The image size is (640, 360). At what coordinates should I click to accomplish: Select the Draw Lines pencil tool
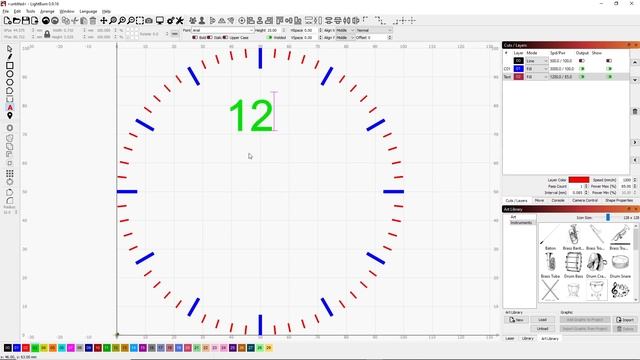9,57
